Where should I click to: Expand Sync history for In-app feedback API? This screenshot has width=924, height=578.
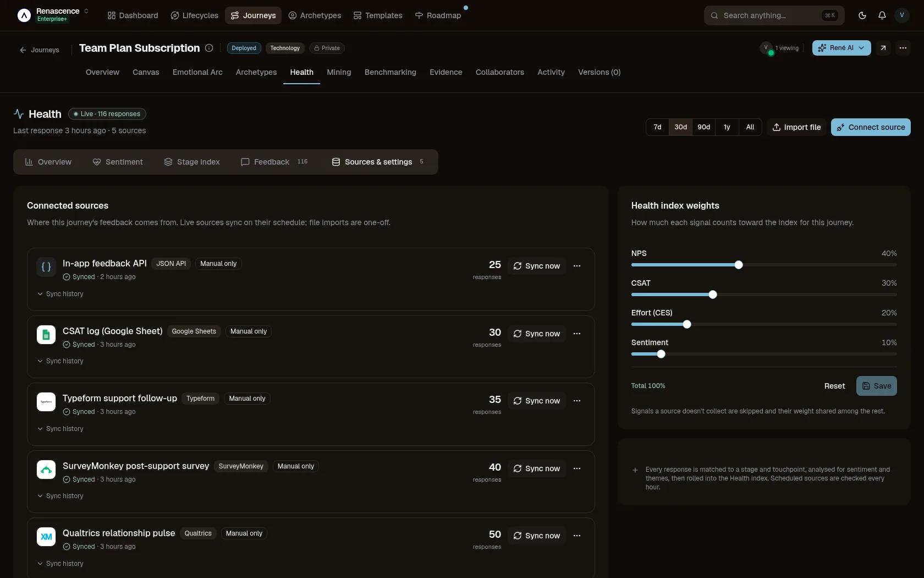click(x=60, y=294)
